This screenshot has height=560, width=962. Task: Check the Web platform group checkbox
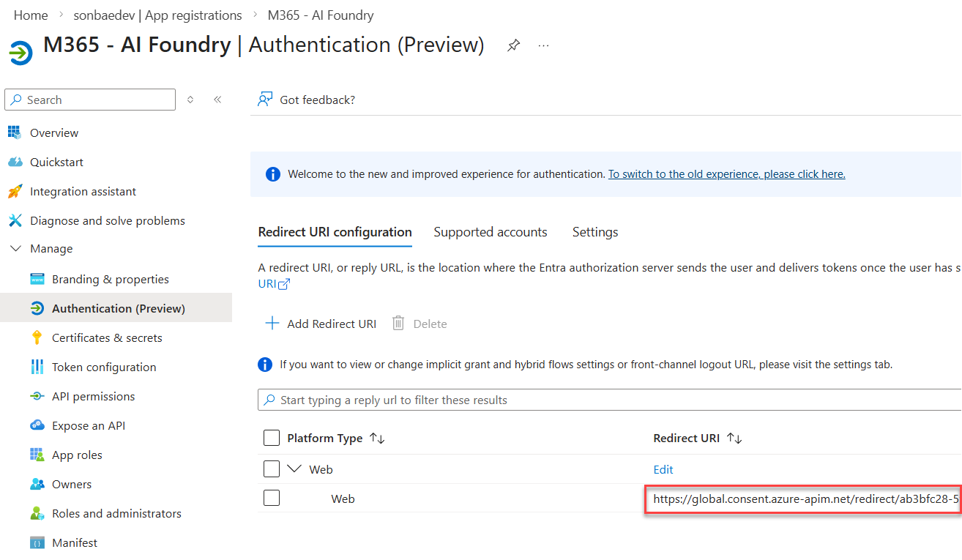[x=272, y=469]
